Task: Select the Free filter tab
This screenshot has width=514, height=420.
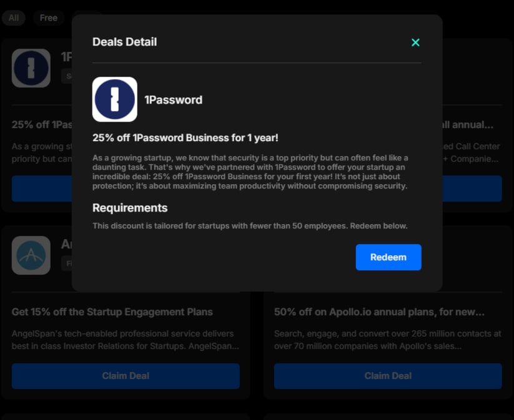Action: click(49, 17)
